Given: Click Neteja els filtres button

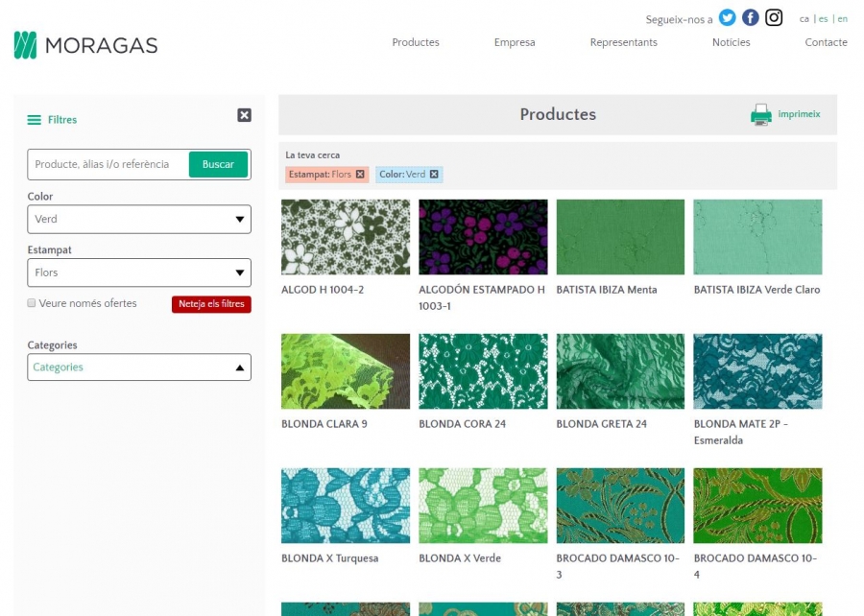Looking at the screenshot, I should point(211,304).
